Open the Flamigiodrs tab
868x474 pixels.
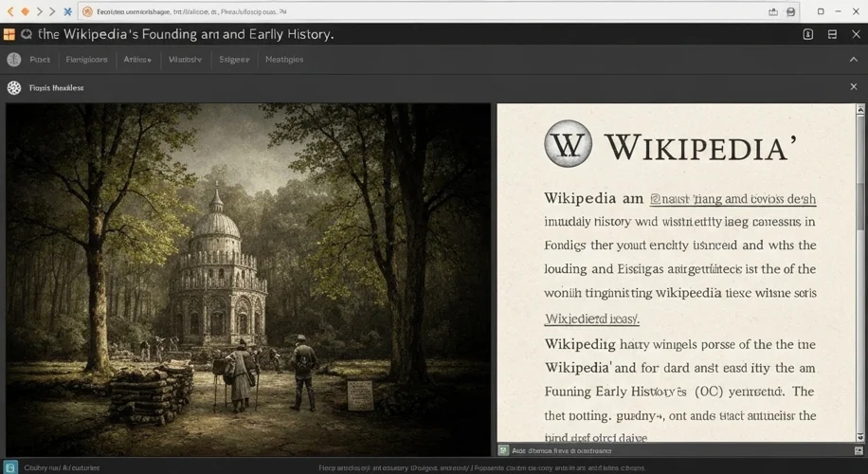pos(86,59)
